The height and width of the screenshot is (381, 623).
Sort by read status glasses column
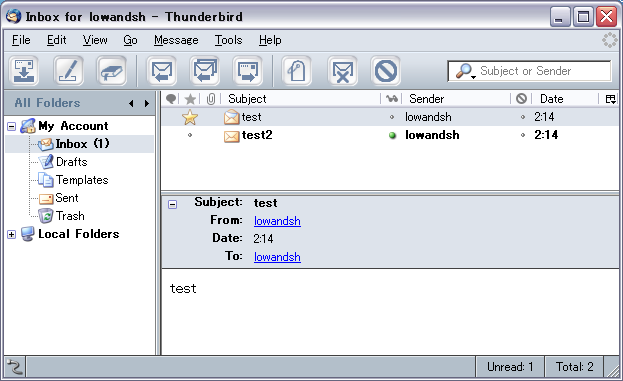[x=392, y=99]
